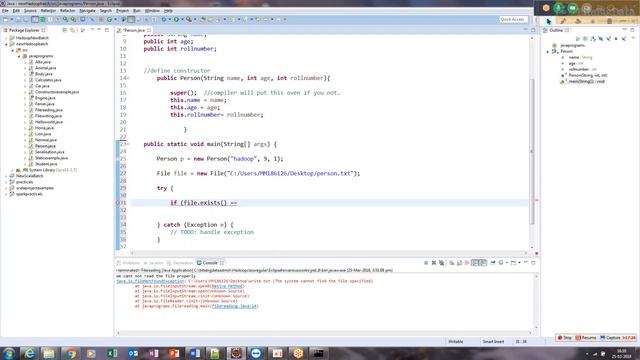The image size is (640, 360).
Task: Click the java.io.FileNotFoundException link in console
Action: [x=150, y=281]
